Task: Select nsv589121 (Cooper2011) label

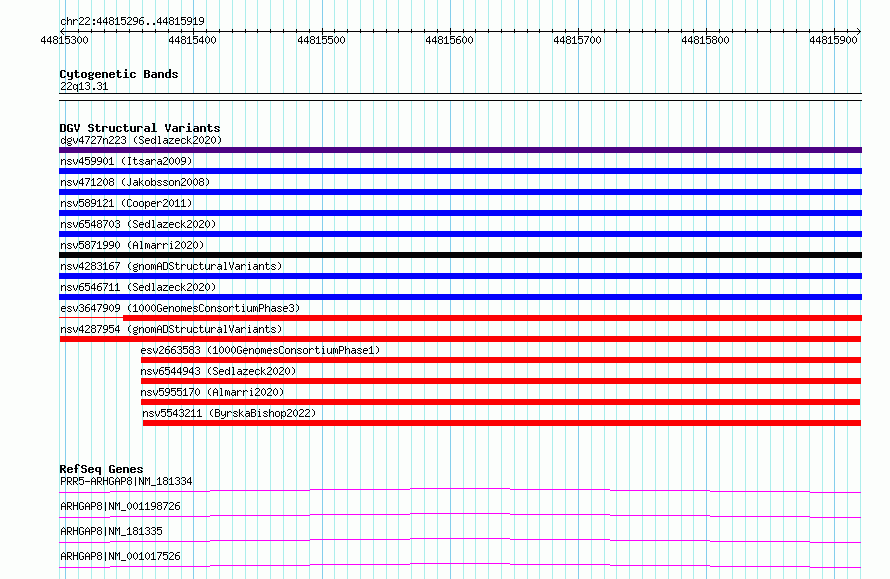Action: coord(126,203)
